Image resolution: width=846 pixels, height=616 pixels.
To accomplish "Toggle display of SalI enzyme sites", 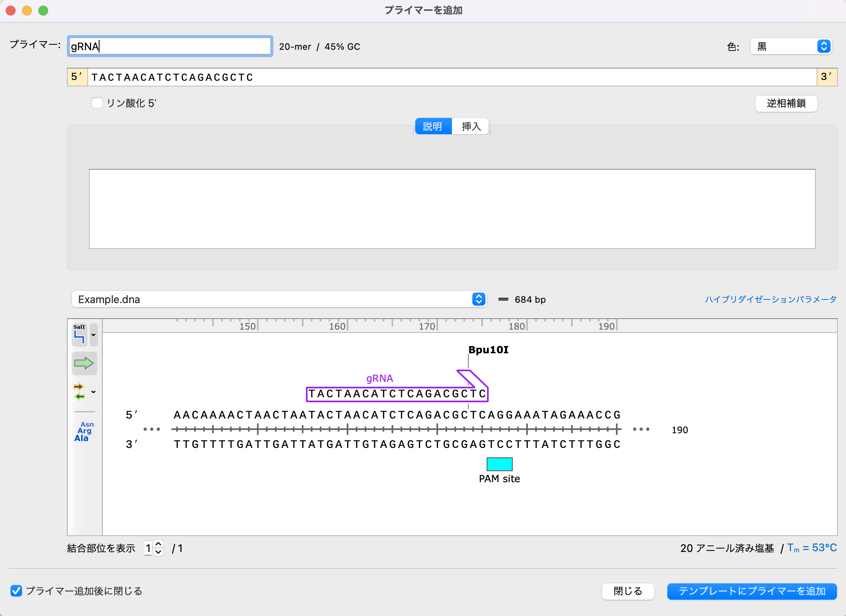I will click(x=80, y=335).
